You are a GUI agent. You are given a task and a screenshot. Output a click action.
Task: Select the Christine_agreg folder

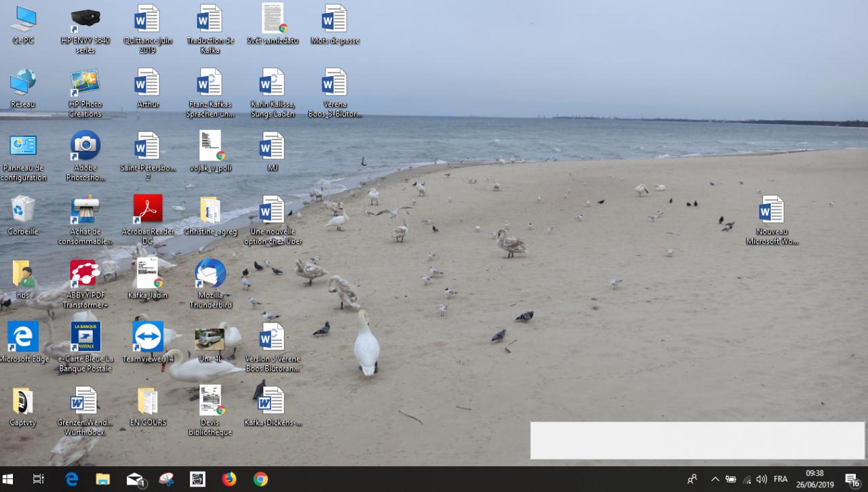pos(210,216)
